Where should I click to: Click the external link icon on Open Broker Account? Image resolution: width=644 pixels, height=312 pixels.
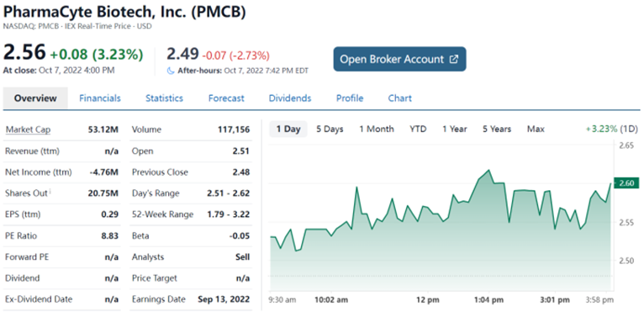453,59
